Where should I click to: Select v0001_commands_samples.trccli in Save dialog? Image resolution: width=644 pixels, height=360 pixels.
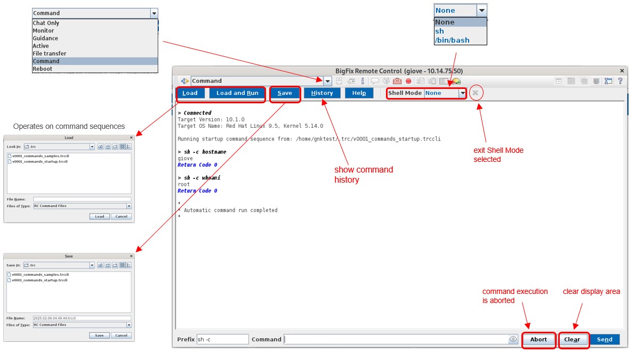(38, 274)
